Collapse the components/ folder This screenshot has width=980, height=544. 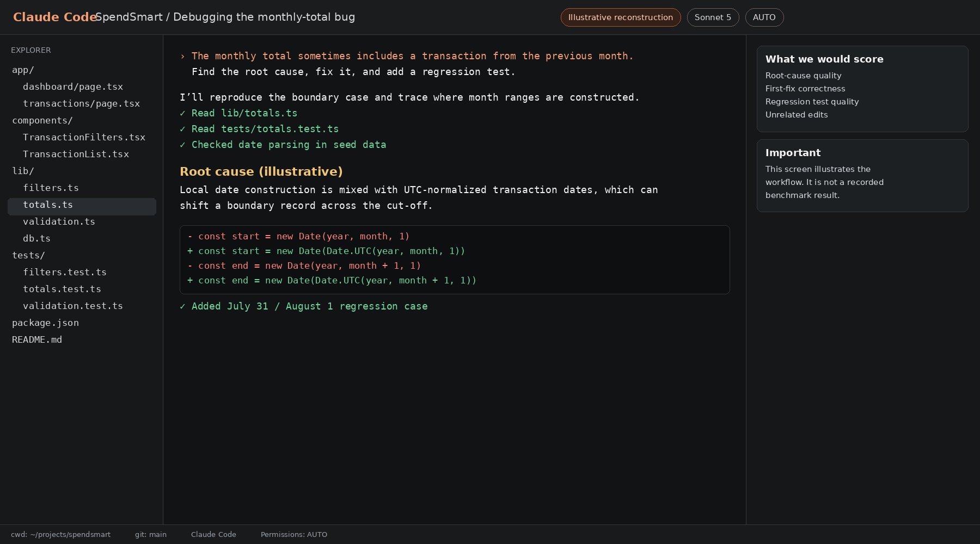pos(42,121)
